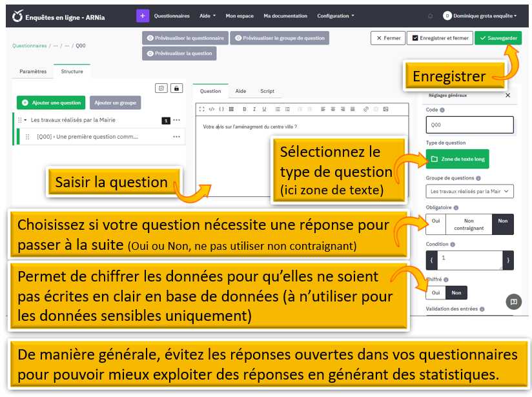Open the notifications bell icon

(x=431, y=15)
